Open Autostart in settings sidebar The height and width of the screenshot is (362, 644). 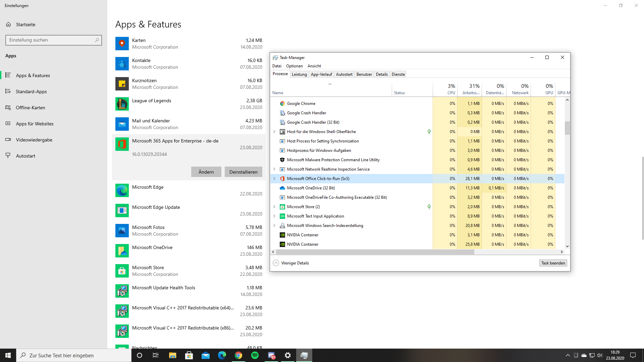pyautogui.click(x=54, y=156)
